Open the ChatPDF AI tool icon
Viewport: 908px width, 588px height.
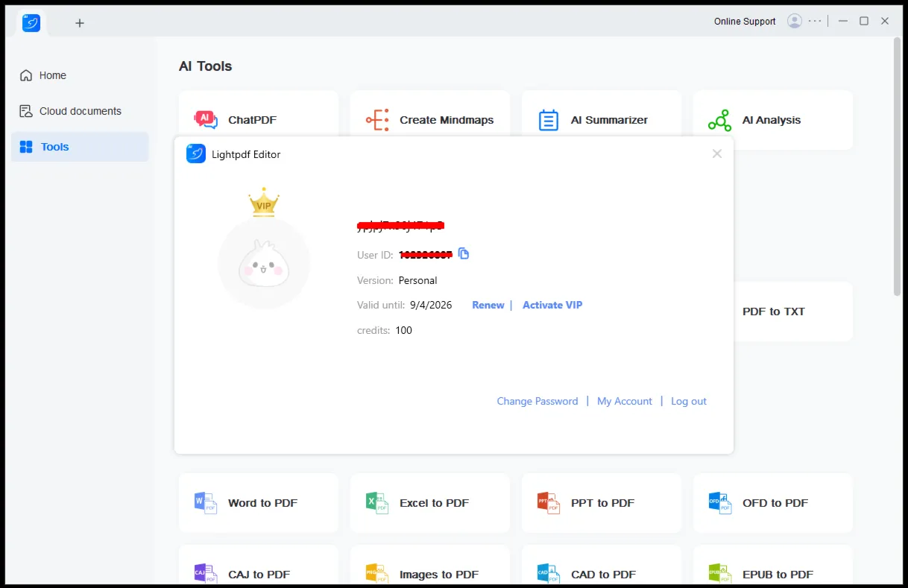pyautogui.click(x=206, y=119)
